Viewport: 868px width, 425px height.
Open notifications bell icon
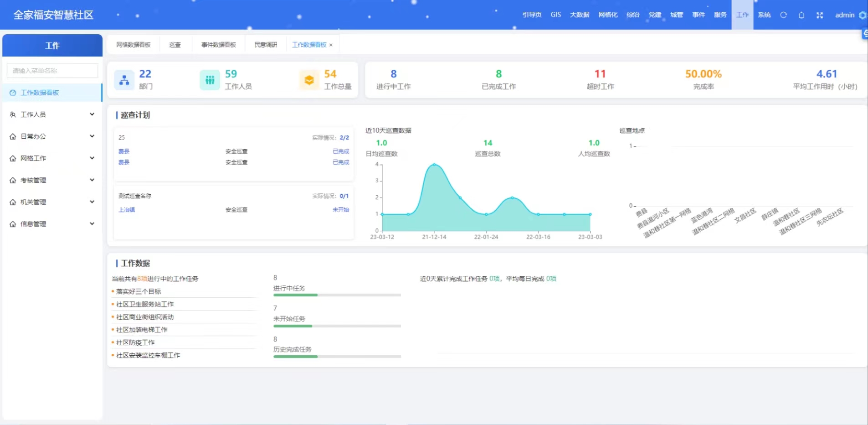pos(801,15)
